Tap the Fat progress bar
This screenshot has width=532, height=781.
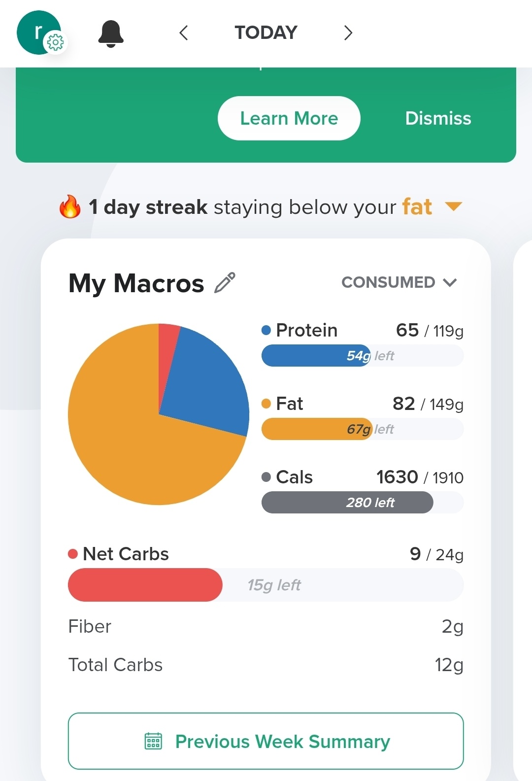click(x=363, y=429)
